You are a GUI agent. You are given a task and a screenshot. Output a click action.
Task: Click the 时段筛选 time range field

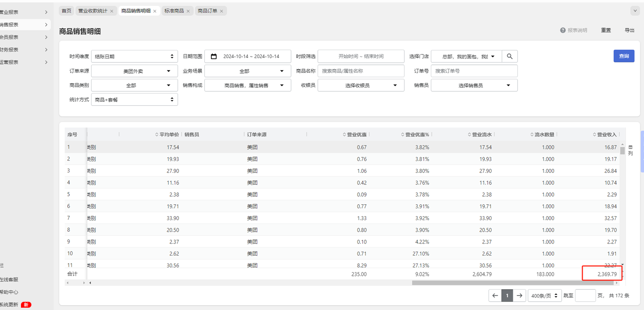click(361, 56)
